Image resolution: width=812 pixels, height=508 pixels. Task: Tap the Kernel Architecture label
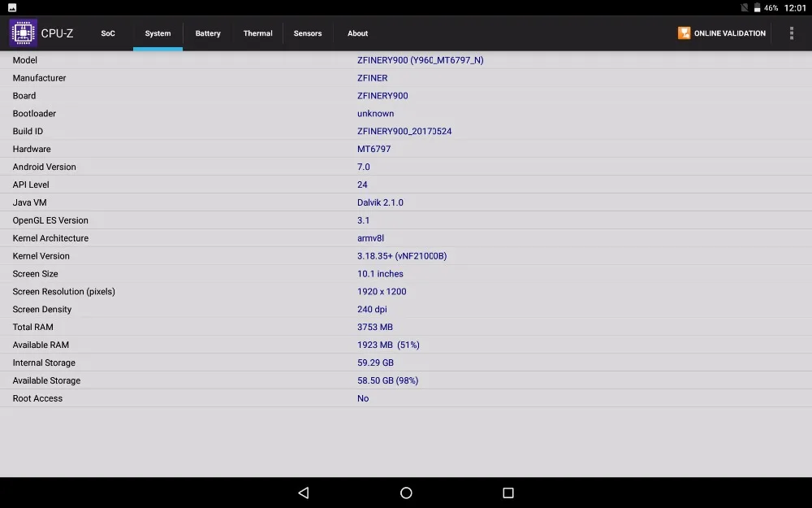(50, 238)
